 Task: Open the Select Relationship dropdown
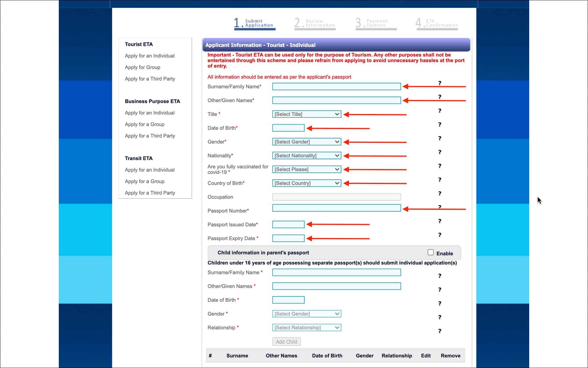(307, 328)
